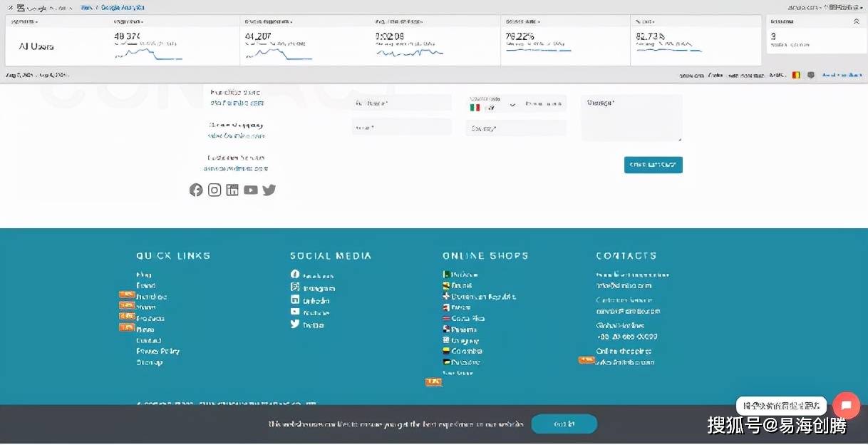Open the live chat bubble icon
The width and height of the screenshot is (868, 445).
tap(847, 405)
